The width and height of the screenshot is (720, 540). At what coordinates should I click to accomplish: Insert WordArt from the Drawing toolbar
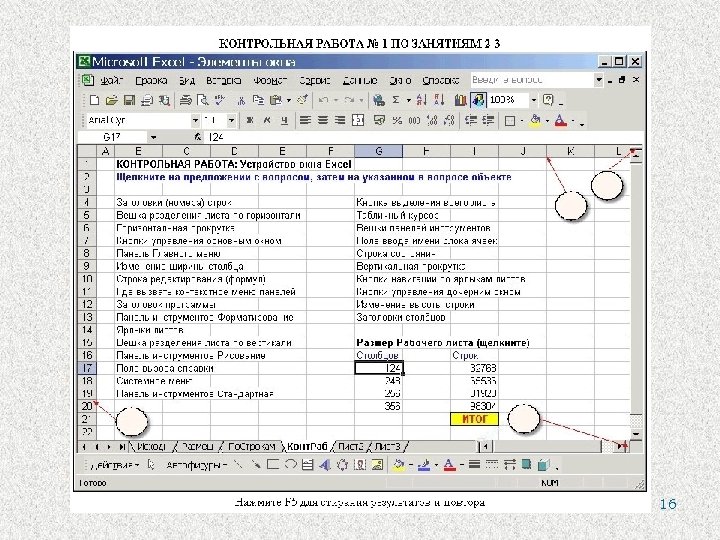[x=325, y=465]
